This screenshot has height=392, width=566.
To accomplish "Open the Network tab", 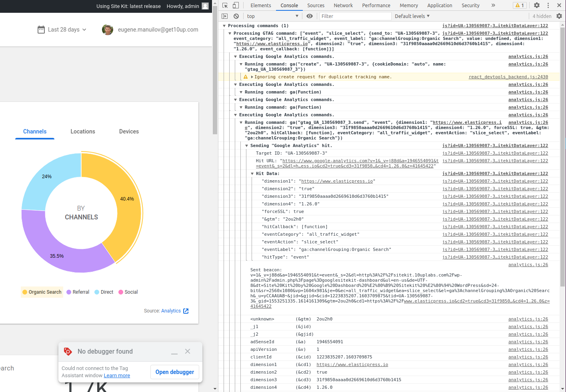I will coord(343,5).
